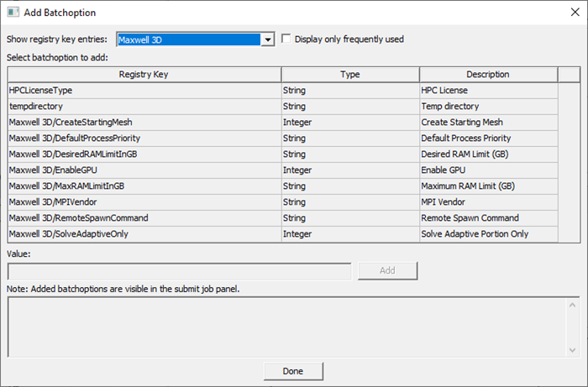Click Default Process Priority description cell
Screen dimensions: 588x387
click(x=489, y=139)
